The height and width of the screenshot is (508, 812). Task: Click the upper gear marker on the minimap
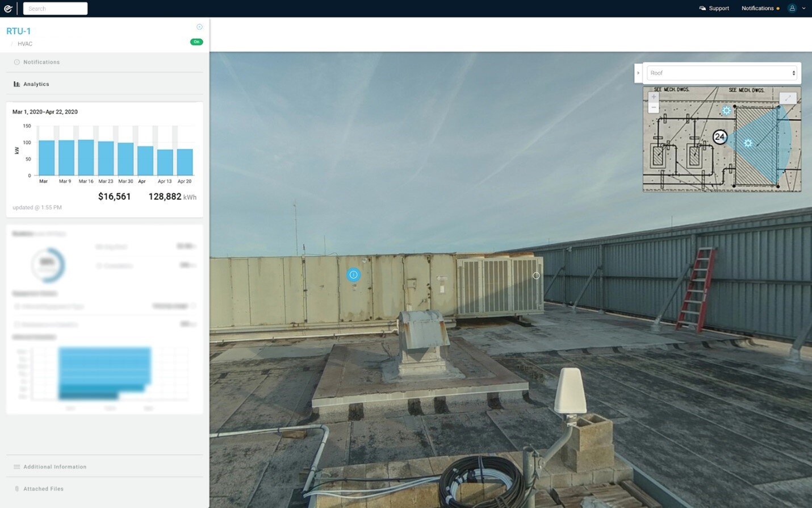point(726,110)
